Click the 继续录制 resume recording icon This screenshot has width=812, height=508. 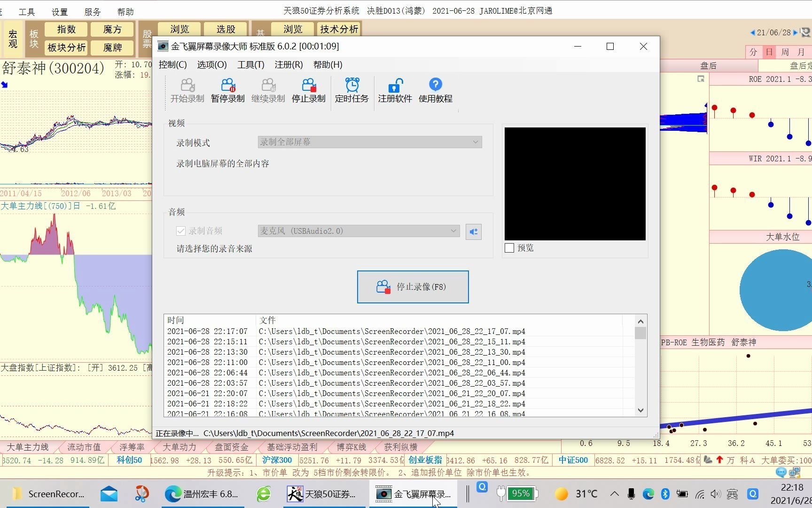tap(268, 91)
